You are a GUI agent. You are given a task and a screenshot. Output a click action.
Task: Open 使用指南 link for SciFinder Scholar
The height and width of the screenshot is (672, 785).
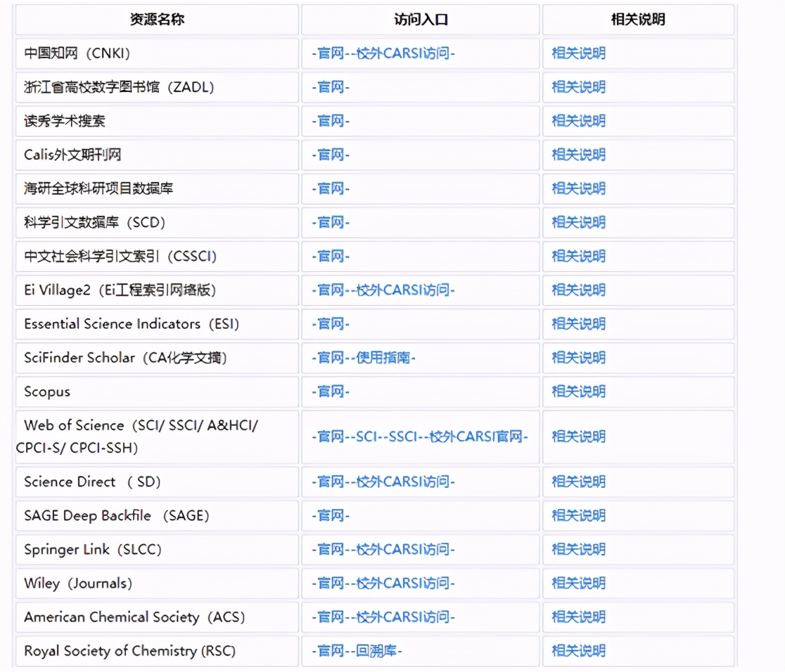click(383, 358)
